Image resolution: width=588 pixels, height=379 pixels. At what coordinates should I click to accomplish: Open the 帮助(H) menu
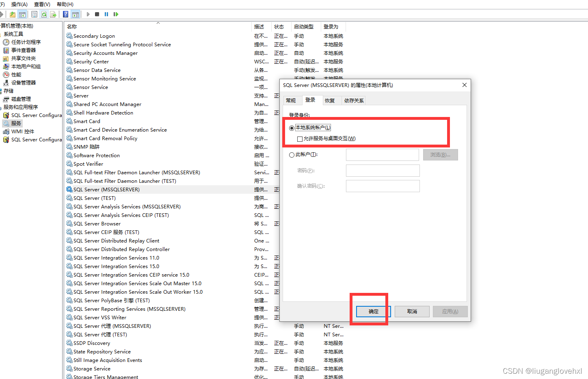pyautogui.click(x=65, y=4)
